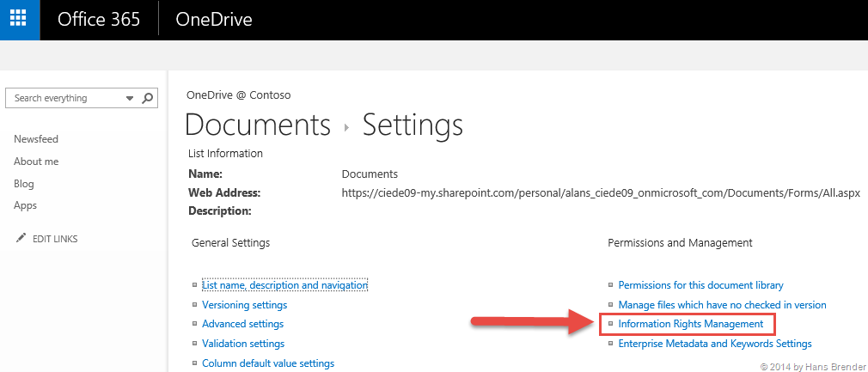Type in the Search everything box
The height and width of the screenshot is (372, 868).
(64, 98)
